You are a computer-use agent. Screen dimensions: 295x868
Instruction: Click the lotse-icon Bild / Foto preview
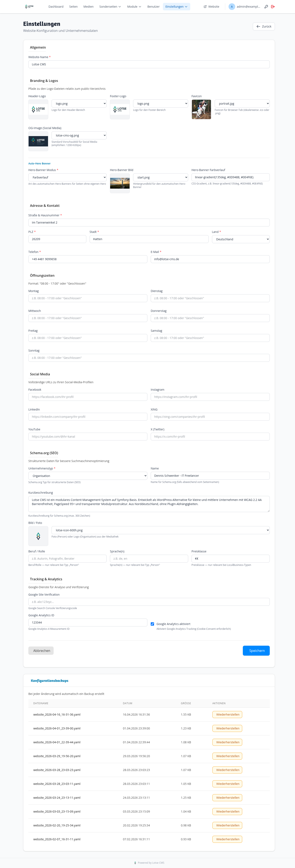click(x=38, y=536)
